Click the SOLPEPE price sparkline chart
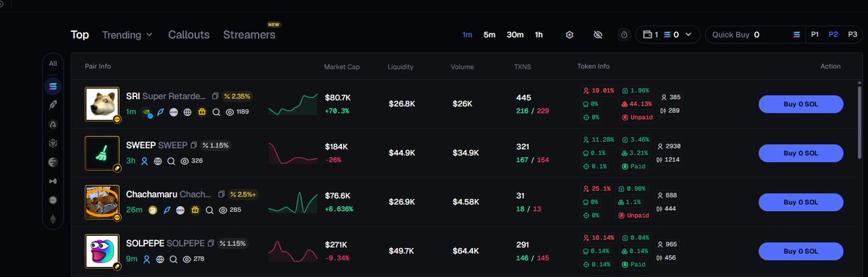Viewport: 868px width, 277px height. (293, 252)
